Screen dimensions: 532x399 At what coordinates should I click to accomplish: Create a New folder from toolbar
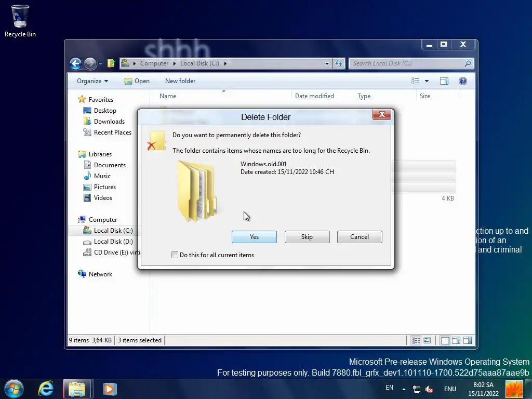click(x=180, y=81)
